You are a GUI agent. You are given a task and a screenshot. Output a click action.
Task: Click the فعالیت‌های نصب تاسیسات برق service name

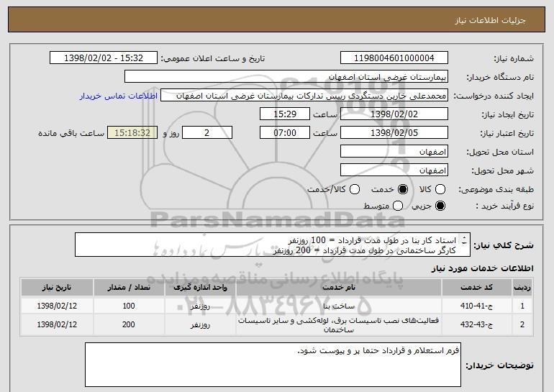point(338,325)
